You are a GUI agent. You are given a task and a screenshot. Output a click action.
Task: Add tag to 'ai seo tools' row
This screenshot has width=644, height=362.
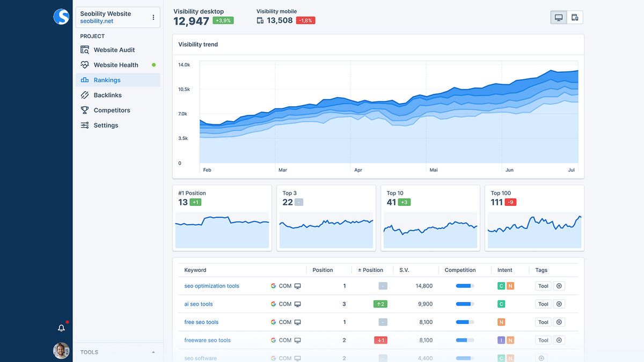click(x=559, y=304)
